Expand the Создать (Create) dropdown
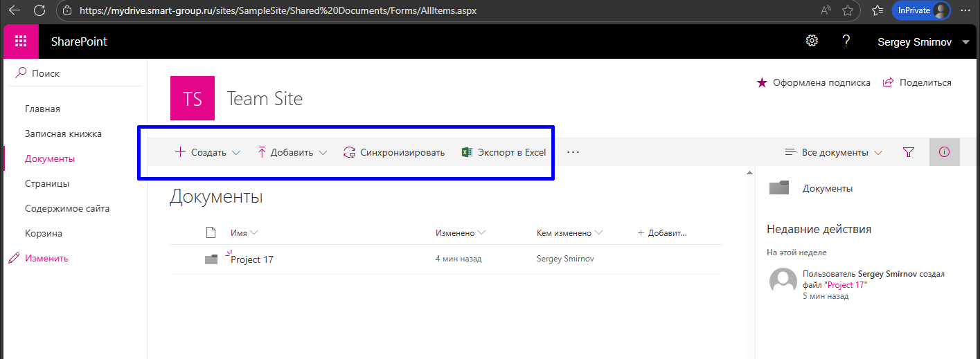This screenshot has width=980, height=359. click(207, 152)
